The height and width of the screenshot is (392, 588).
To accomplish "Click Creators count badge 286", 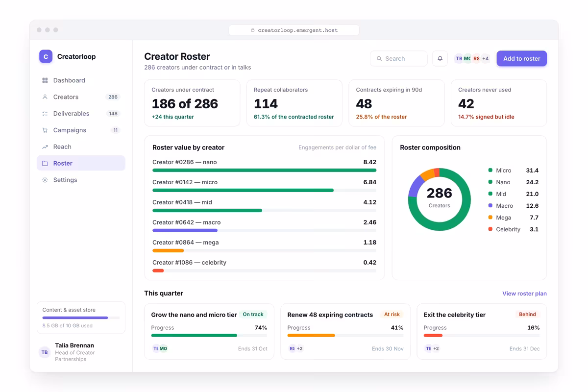I will pos(113,97).
